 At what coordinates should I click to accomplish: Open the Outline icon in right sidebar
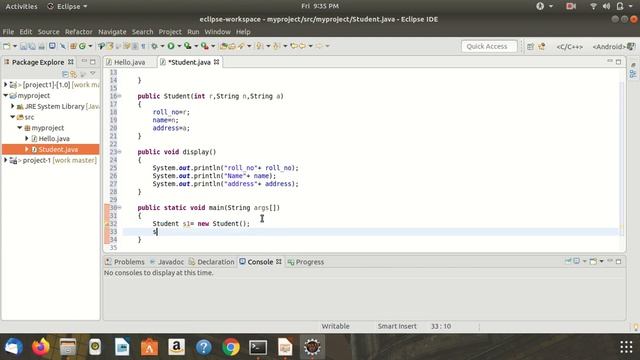(x=633, y=74)
